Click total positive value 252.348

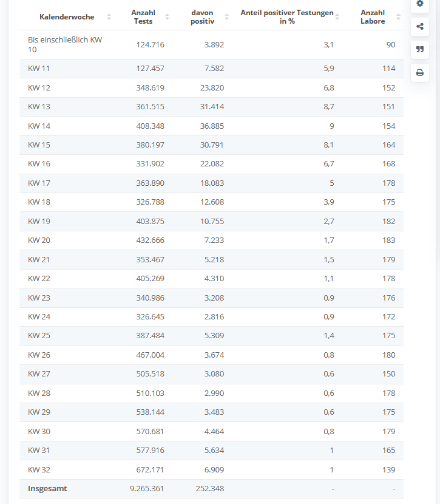click(209, 489)
